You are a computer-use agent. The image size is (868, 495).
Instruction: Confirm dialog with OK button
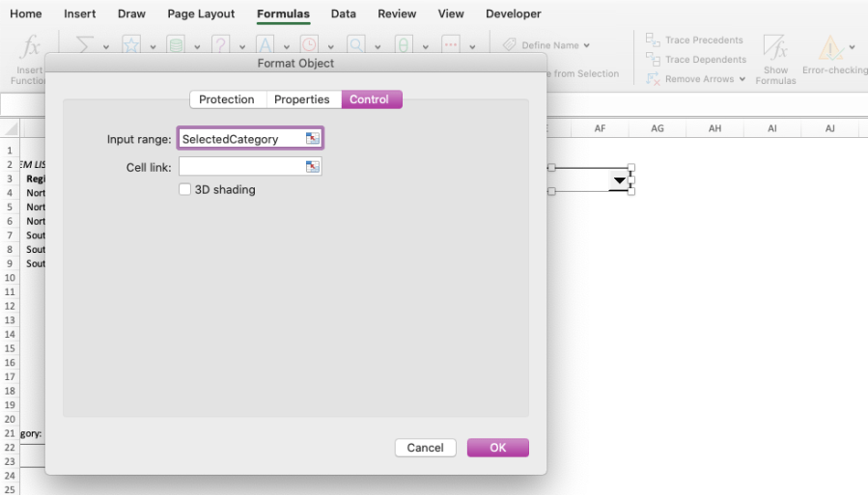497,448
